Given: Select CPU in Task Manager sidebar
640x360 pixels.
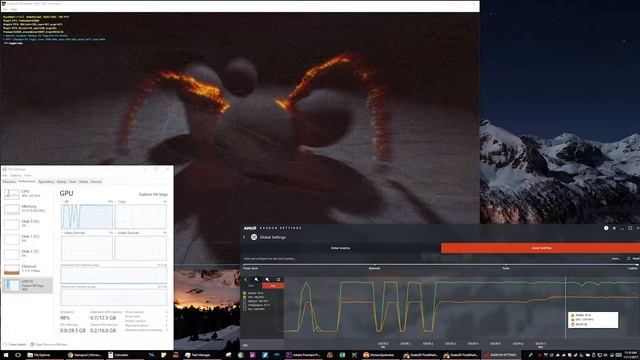Looking at the screenshot, I should (x=27, y=193).
